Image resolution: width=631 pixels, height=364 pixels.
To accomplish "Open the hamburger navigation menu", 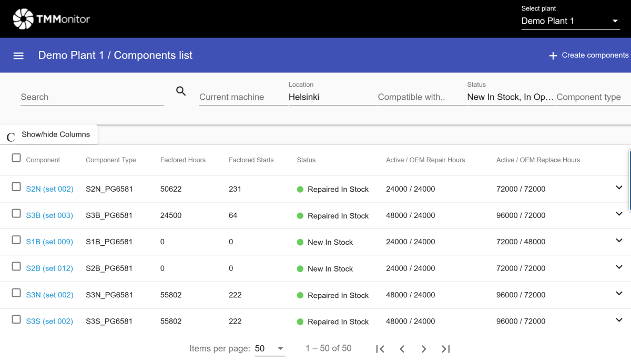I will (x=18, y=56).
